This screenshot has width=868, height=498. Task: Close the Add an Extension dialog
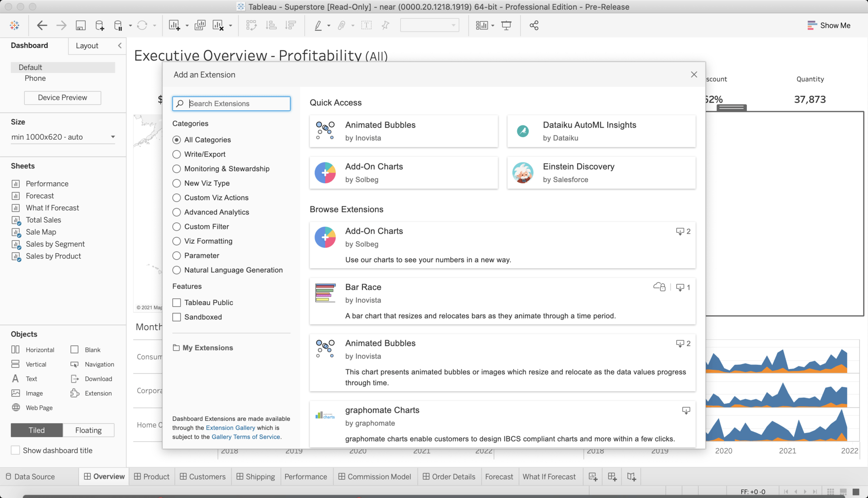tap(694, 75)
